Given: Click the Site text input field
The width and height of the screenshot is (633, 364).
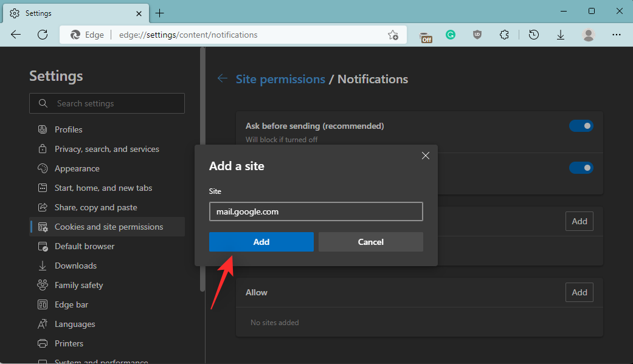Looking at the screenshot, I should coord(316,211).
